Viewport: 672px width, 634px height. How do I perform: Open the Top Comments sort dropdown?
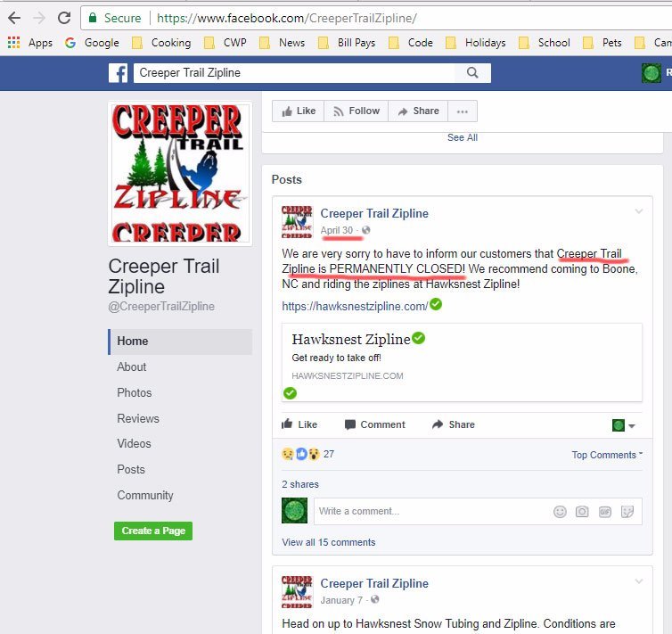tap(607, 455)
